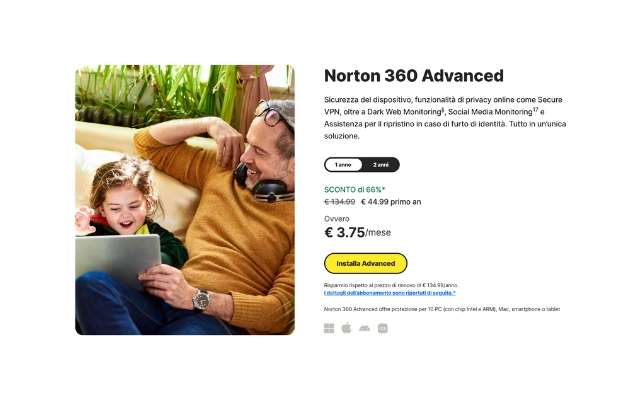Click footnote 17 after Social Media Monitoring
This screenshot has height=400, width=640.
536,109
